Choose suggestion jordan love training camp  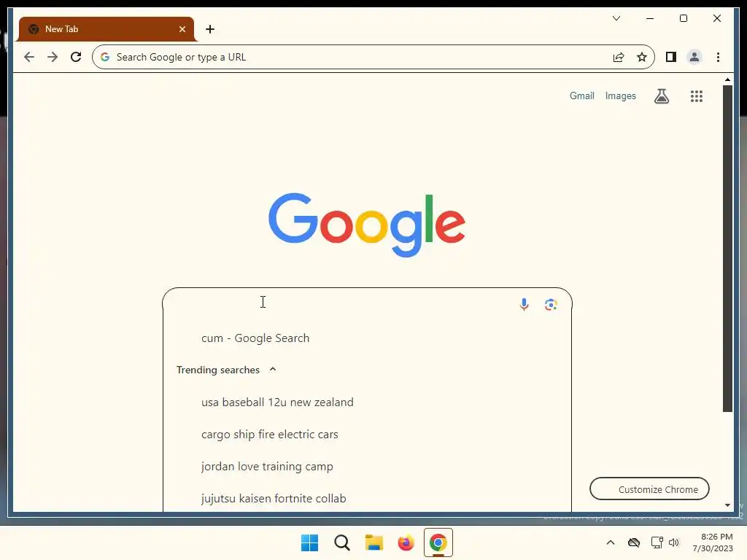368,467
